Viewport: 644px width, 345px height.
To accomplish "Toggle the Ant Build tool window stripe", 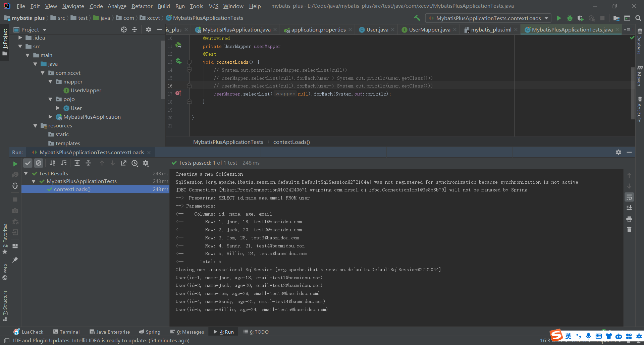I will click(639, 109).
